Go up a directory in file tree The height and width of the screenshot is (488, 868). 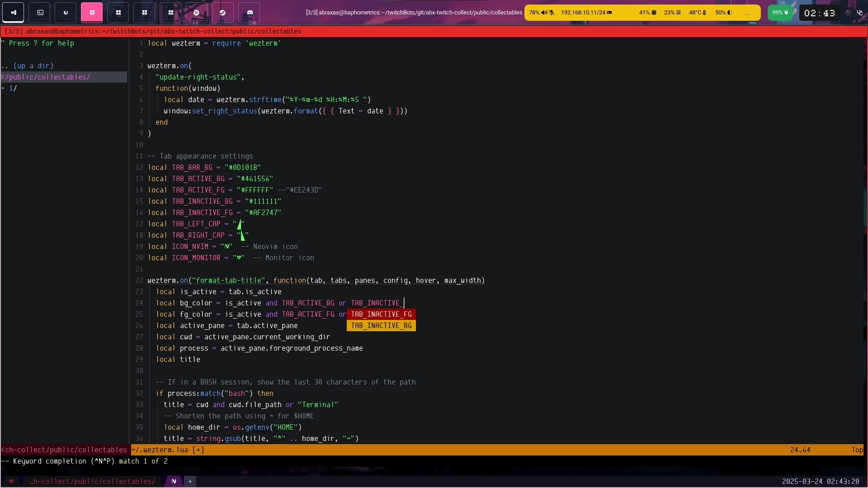pyautogui.click(x=27, y=66)
